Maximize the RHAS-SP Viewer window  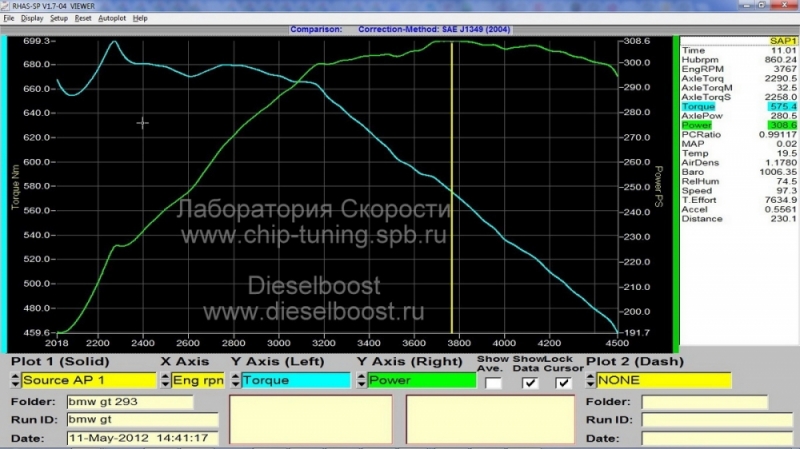tap(762, 5)
